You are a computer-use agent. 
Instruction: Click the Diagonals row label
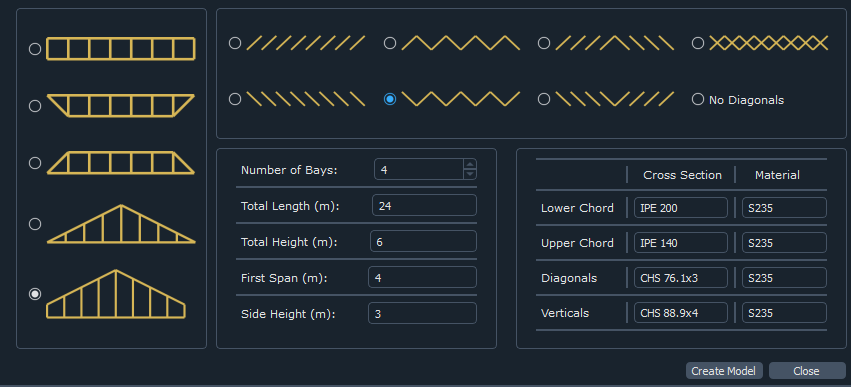[569, 278]
